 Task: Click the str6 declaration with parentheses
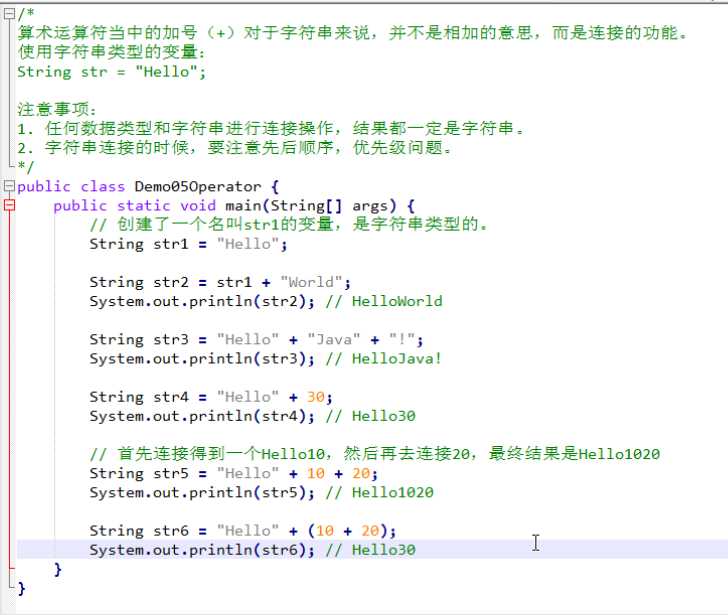coord(243,531)
